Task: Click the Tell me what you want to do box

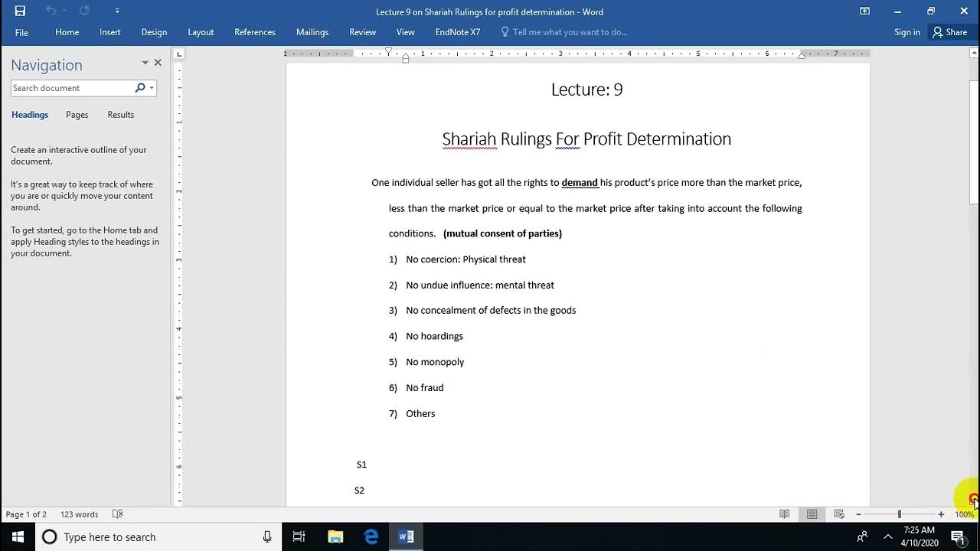Action: point(564,32)
